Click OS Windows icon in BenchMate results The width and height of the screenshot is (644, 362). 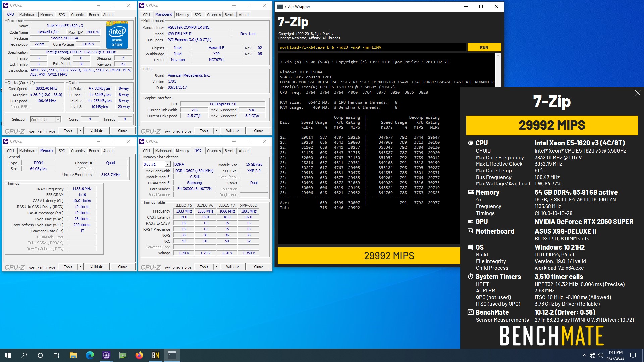pos(470,247)
